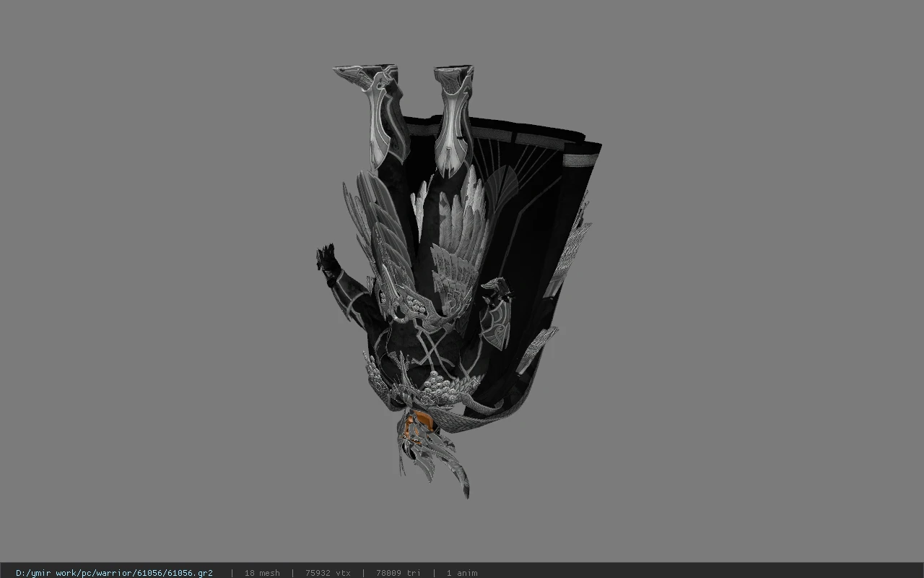The image size is (924, 578).
Task: Select the "18 mesh" status entry
Action: 262,573
